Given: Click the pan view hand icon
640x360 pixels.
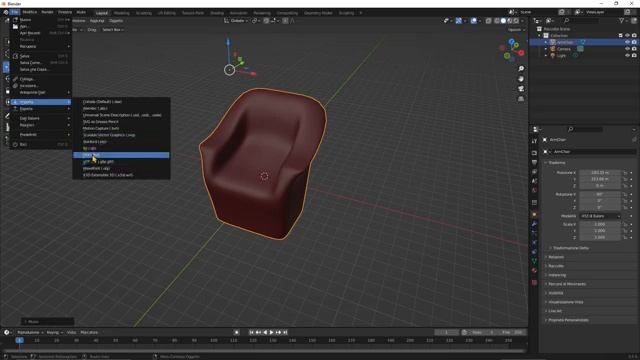Looking at the screenshot, I should pos(521,79).
